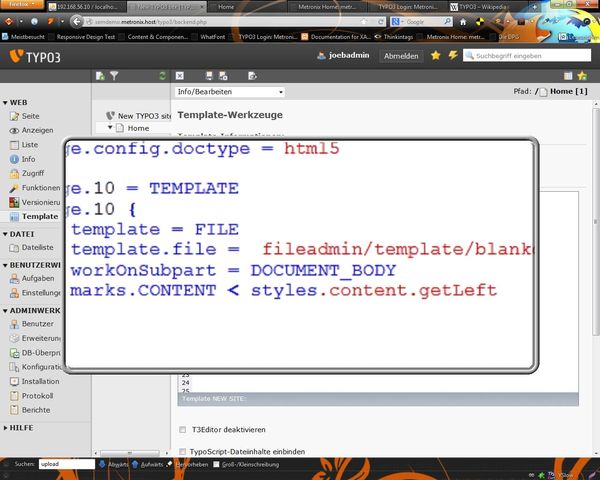The image size is (600, 480).
Task: Open the Info/Bearbeiten dropdown
Action: point(230,92)
